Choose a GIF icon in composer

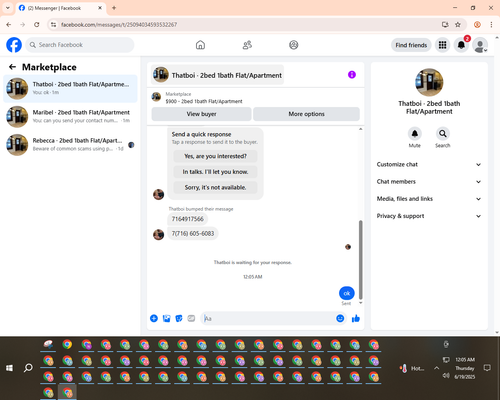[x=191, y=318]
